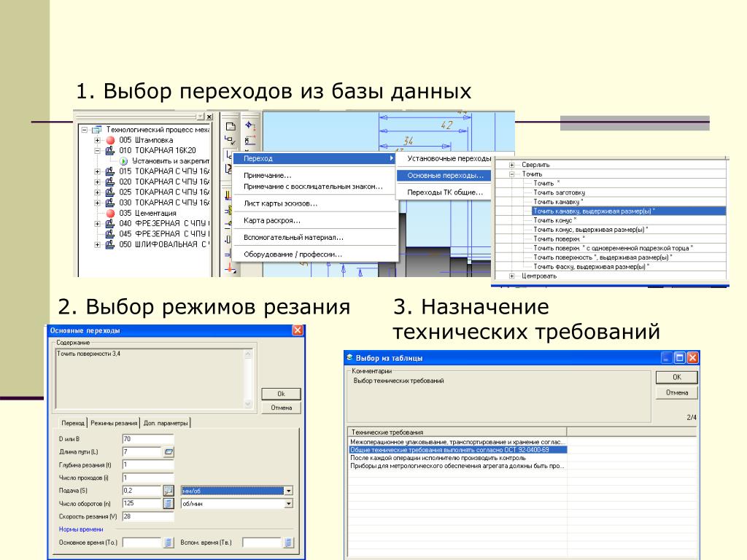This screenshot has height=560, width=747.
Task: Select Основные переходы... submenu item
Action: pyautogui.click(x=444, y=175)
